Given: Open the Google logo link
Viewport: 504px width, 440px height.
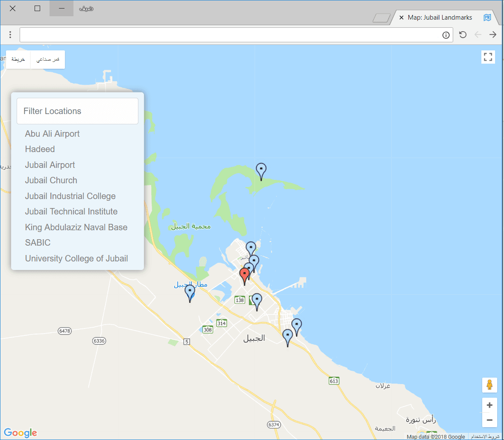Looking at the screenshot, I should click(20, 433).
